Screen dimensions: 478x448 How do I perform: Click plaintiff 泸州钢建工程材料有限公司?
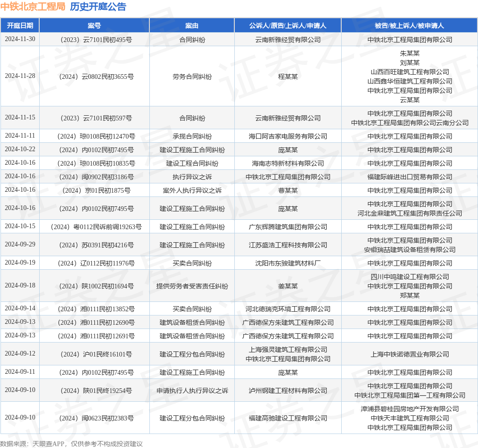coord(288,391)
